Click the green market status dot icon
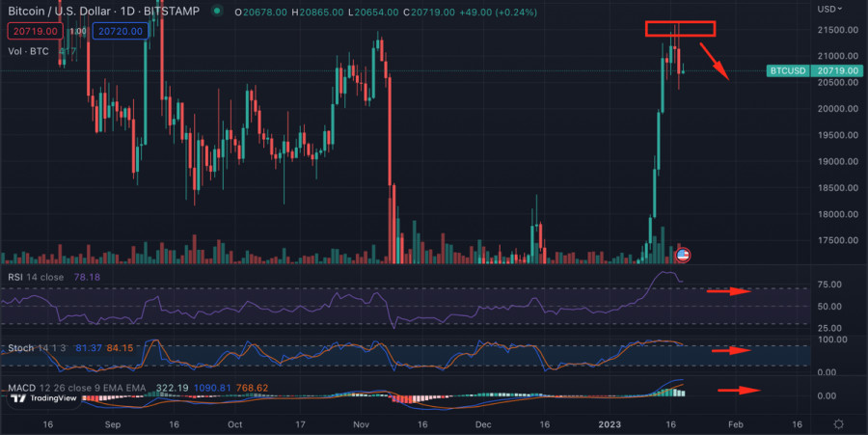This screenshot has width=868, height=435. 217,11
